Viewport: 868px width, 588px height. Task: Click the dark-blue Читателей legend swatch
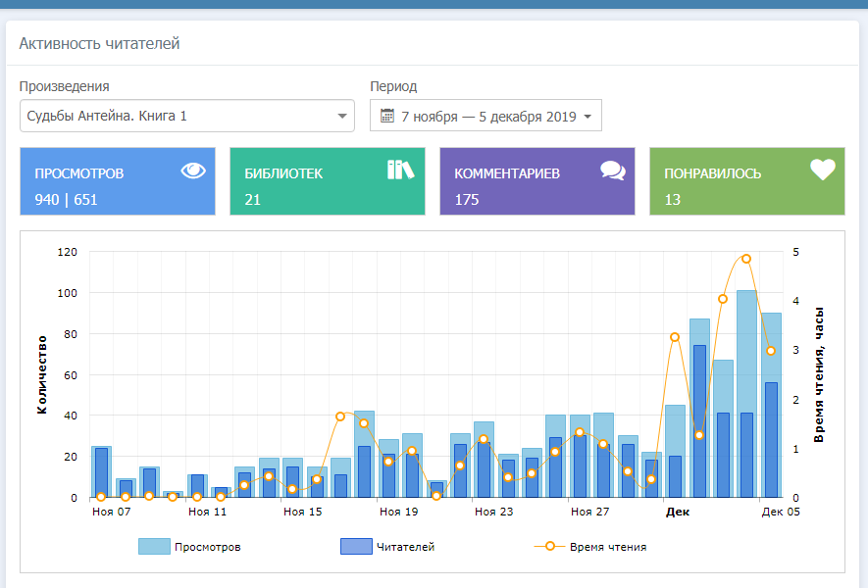355,547
